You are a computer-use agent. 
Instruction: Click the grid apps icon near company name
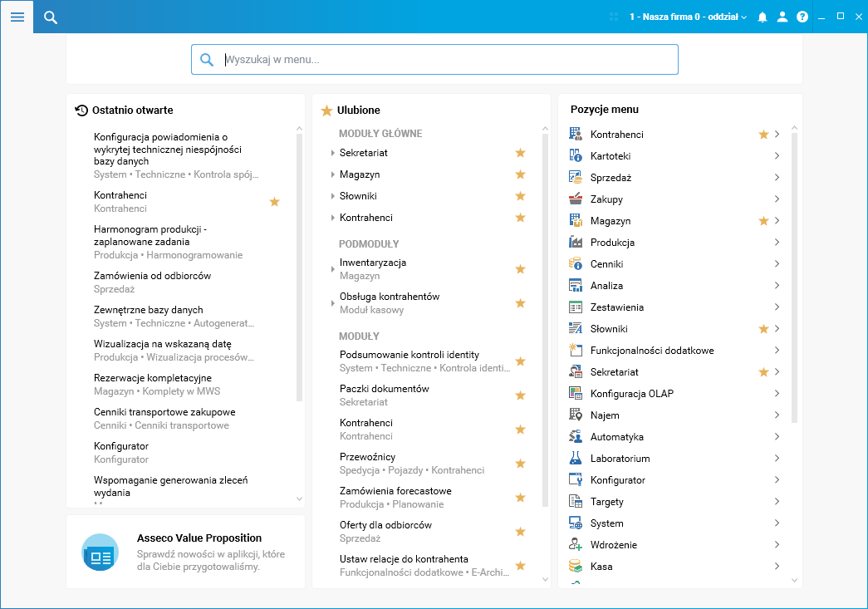click(x=613, y=17)
